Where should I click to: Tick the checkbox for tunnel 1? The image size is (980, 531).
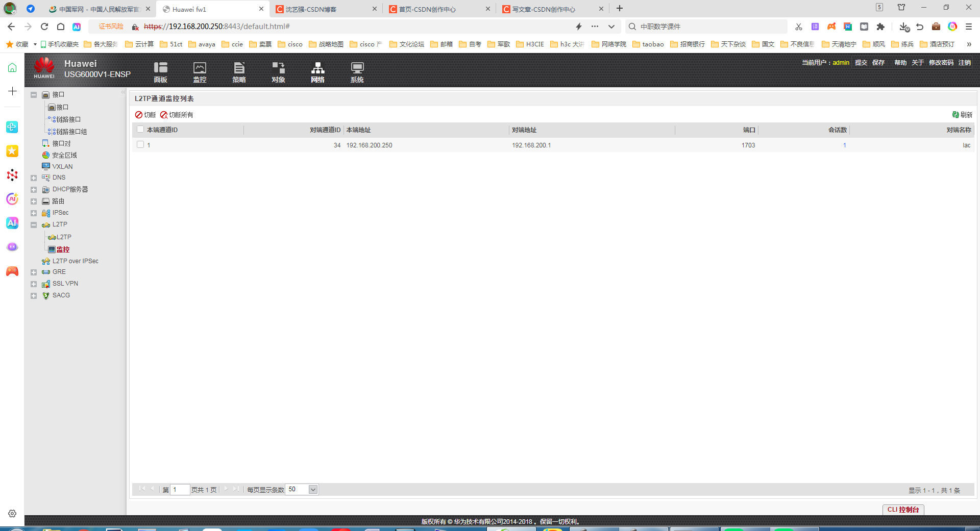[140, 145]
